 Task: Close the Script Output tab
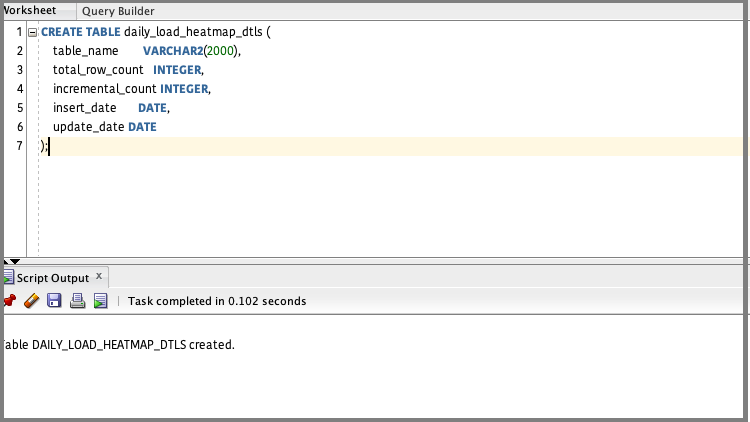tap(98, 277)
